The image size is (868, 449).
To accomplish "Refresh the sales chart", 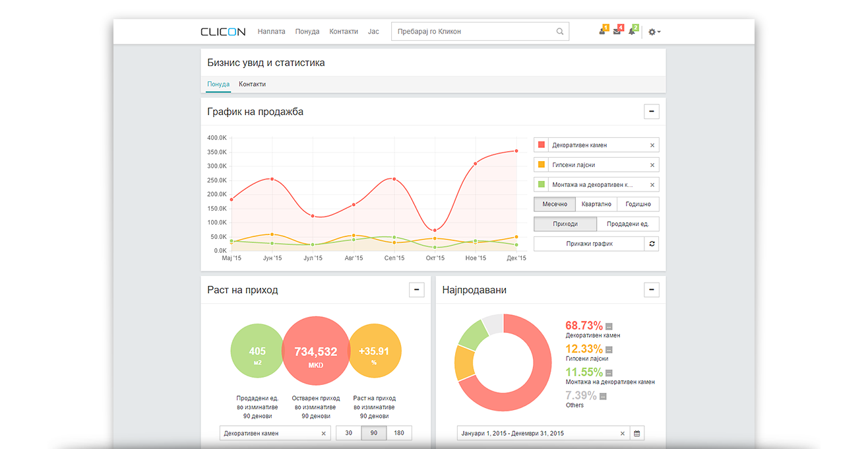I will 652,244.
